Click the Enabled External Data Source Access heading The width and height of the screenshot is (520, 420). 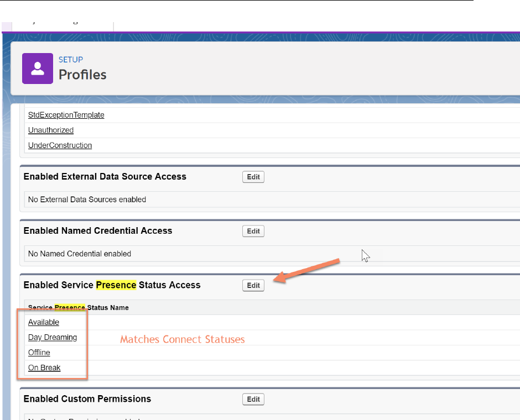tap(105, 177)
